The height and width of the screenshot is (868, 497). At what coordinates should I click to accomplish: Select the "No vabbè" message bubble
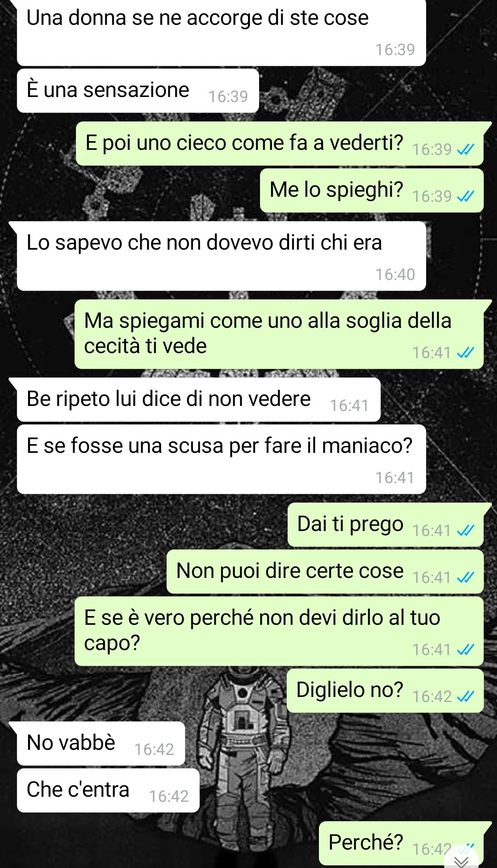[101, 743]
